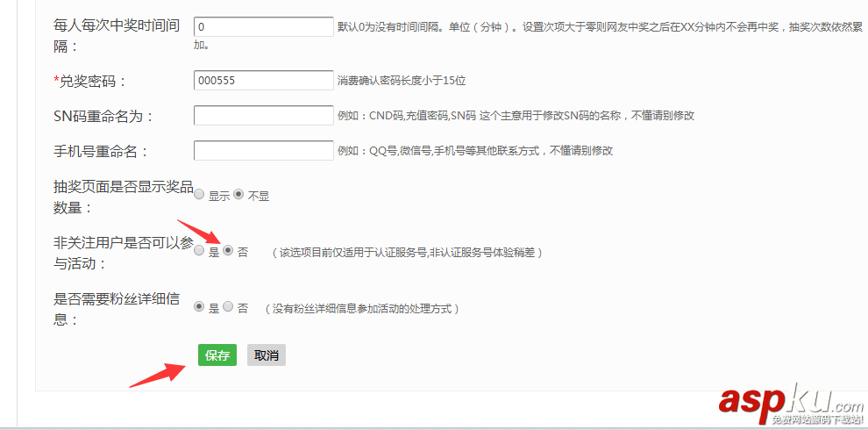The image size is (868, 430).
Task: Click the SN码重命名为 label
Action: [103, 117]
